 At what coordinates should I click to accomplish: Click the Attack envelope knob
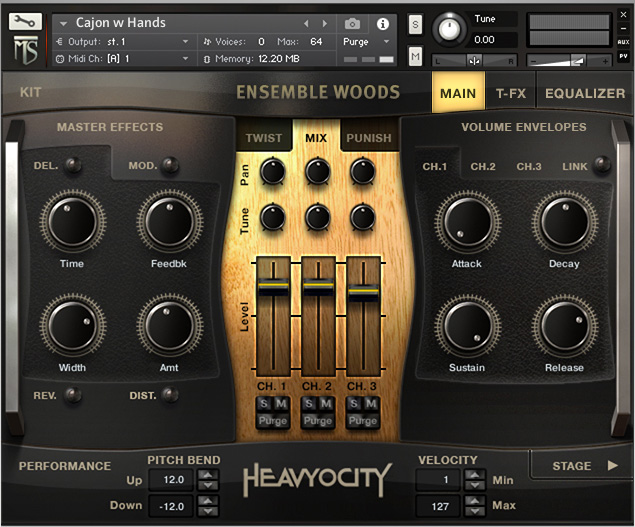tap(468, 222)
